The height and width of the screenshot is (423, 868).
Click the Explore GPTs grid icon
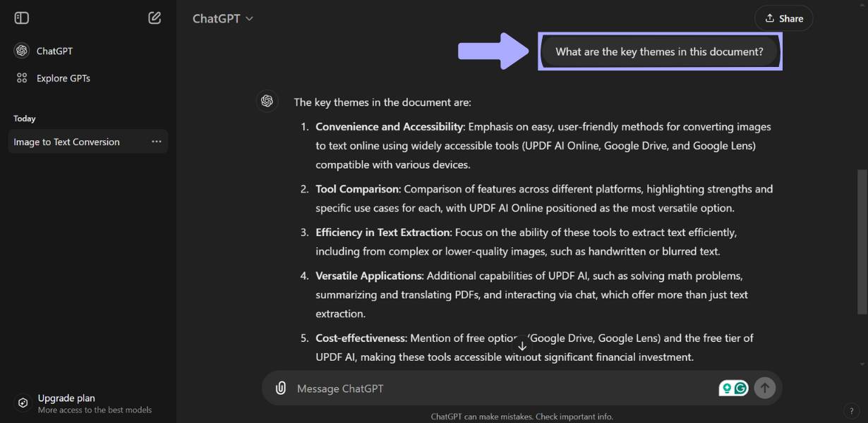point(22,78)
